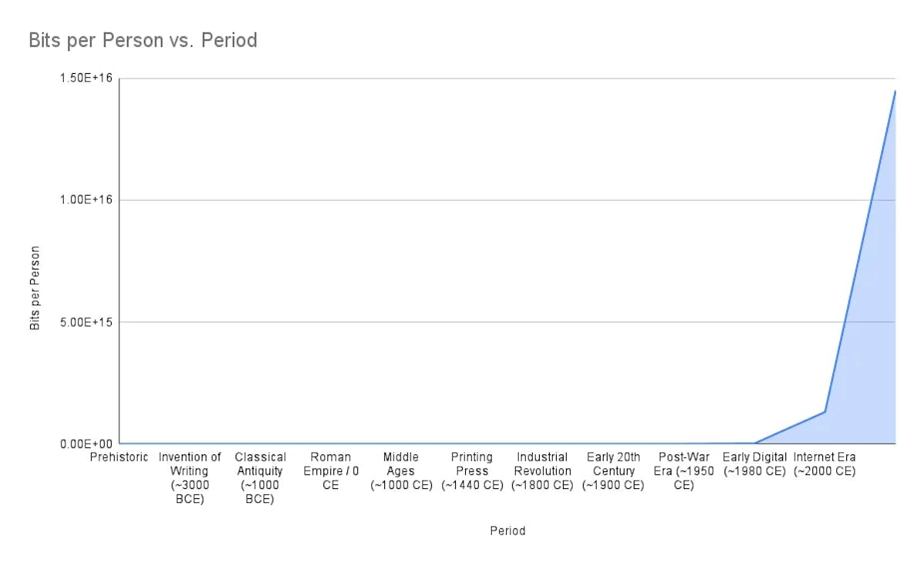Select the 'Prehistoric' x-axis label
The image size is (924, 566).
pyautogui.click(x=119, y=457)
